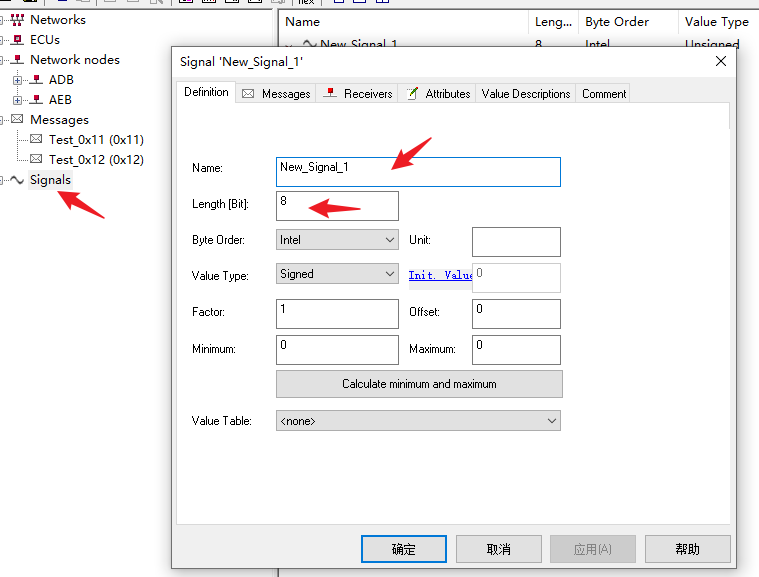Viewport: 759px width, 577px height.
Task: Select ECUs in the tree
Action: [45, 40]
